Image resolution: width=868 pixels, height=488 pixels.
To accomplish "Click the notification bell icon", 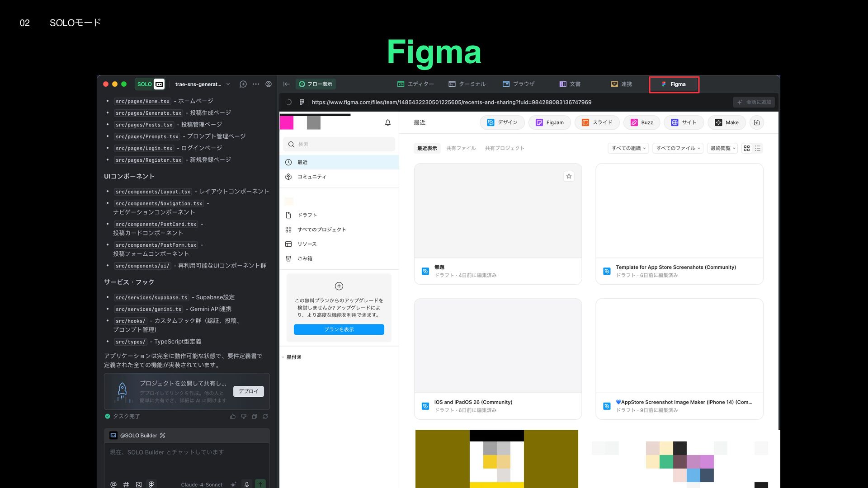I will tap(387, 122).
